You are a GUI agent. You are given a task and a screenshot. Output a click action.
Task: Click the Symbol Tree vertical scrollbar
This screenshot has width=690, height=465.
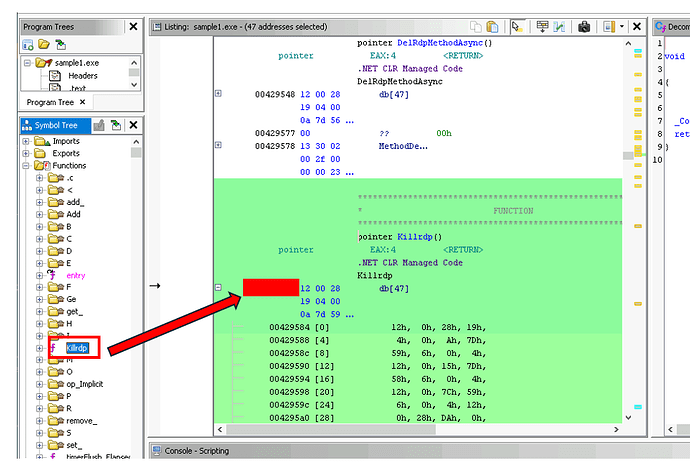136,300
